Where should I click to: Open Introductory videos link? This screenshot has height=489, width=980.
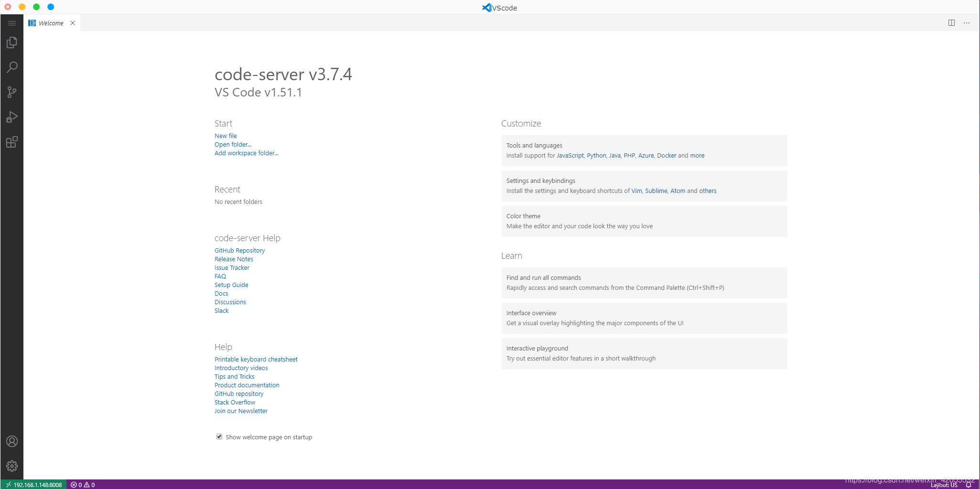pyautogui.click(x=241, y=368)
